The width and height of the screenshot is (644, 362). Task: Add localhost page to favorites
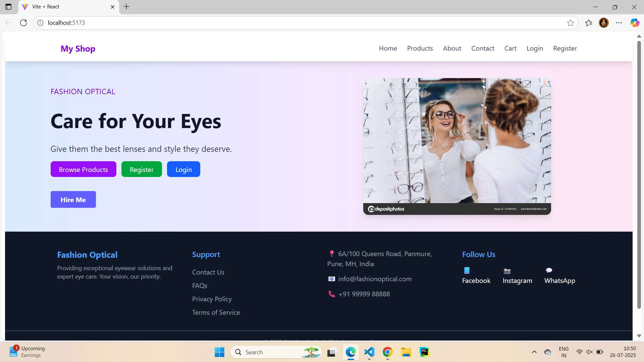(x=571, y=22)
